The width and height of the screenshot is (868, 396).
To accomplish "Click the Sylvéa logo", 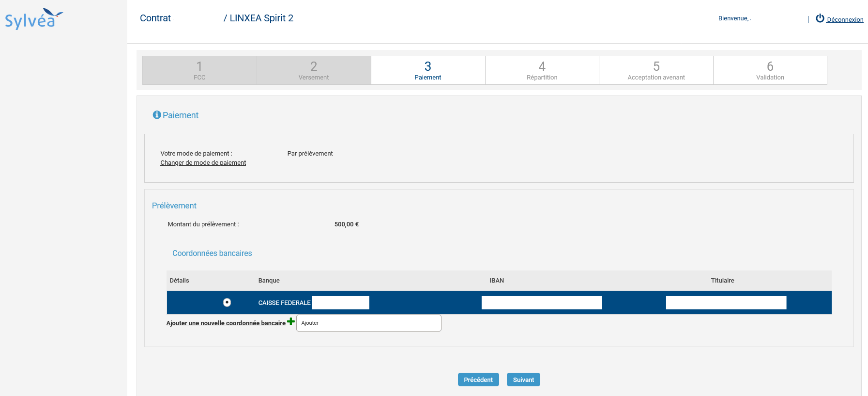I will 33,19.
